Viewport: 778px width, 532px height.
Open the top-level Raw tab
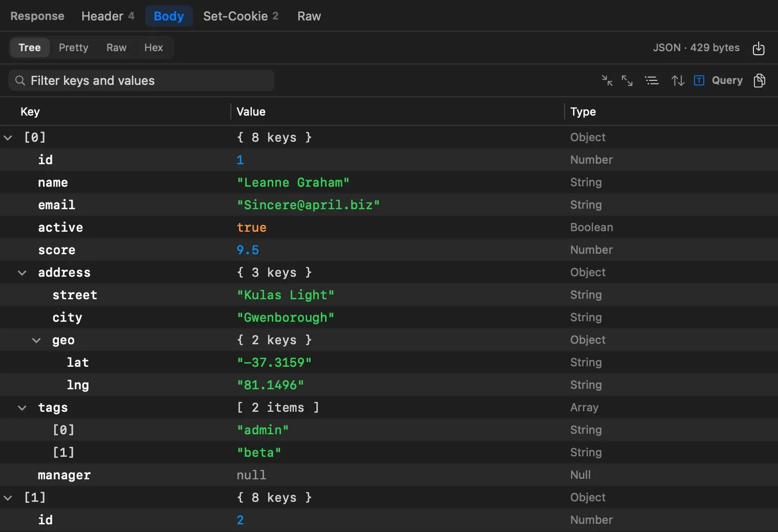309,16
